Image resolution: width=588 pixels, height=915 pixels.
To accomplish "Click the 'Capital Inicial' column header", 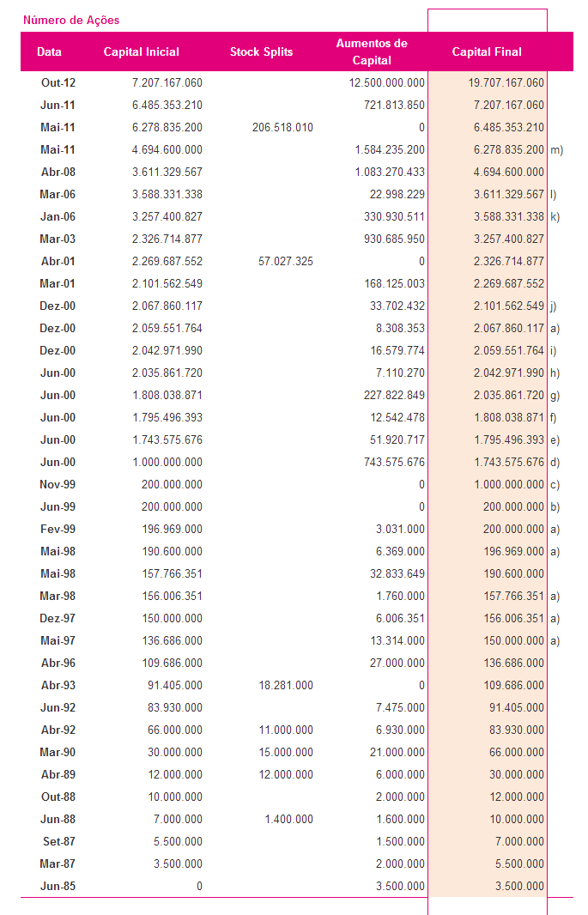I will coord(142,52).
